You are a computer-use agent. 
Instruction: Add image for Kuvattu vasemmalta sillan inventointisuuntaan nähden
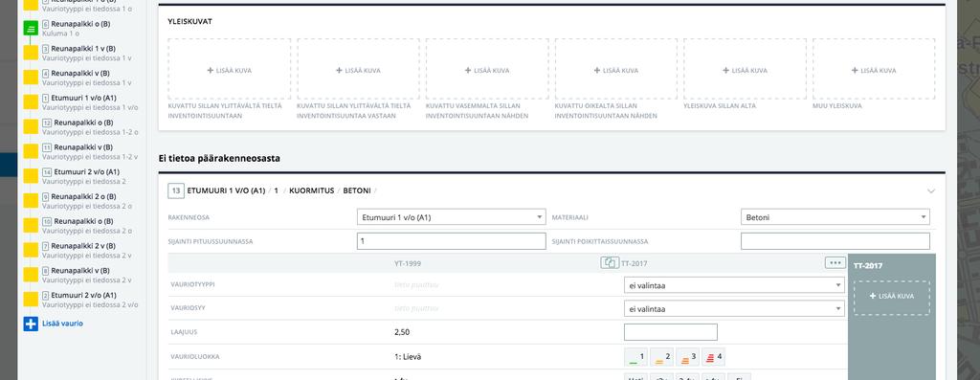coord(487,69)
